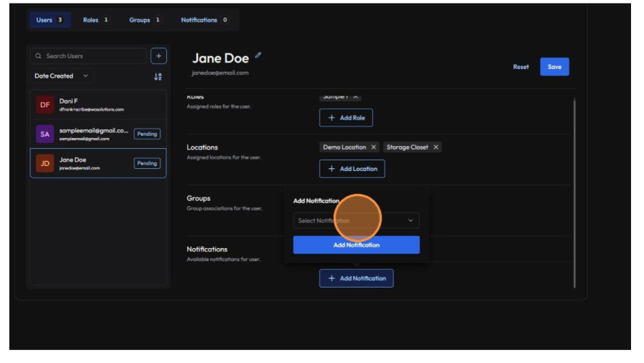
Task: Confirm with blue Add Notification popup button
Action: click(356, 245)
